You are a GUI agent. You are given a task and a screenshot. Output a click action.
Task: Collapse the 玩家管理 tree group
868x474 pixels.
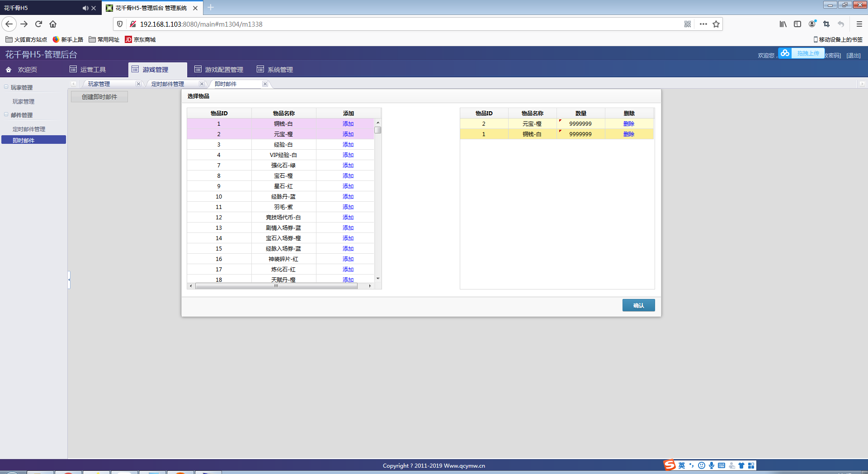[x=6, y=87]
